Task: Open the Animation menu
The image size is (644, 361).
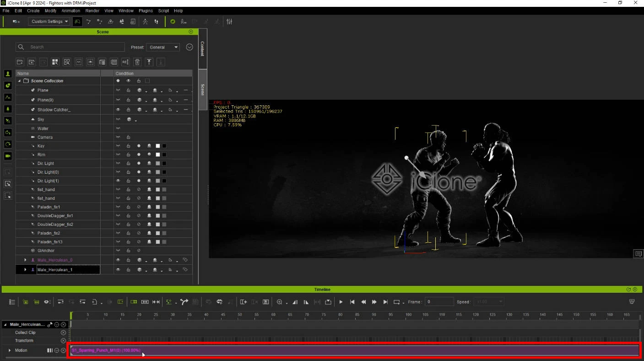Action: [70, 11]
